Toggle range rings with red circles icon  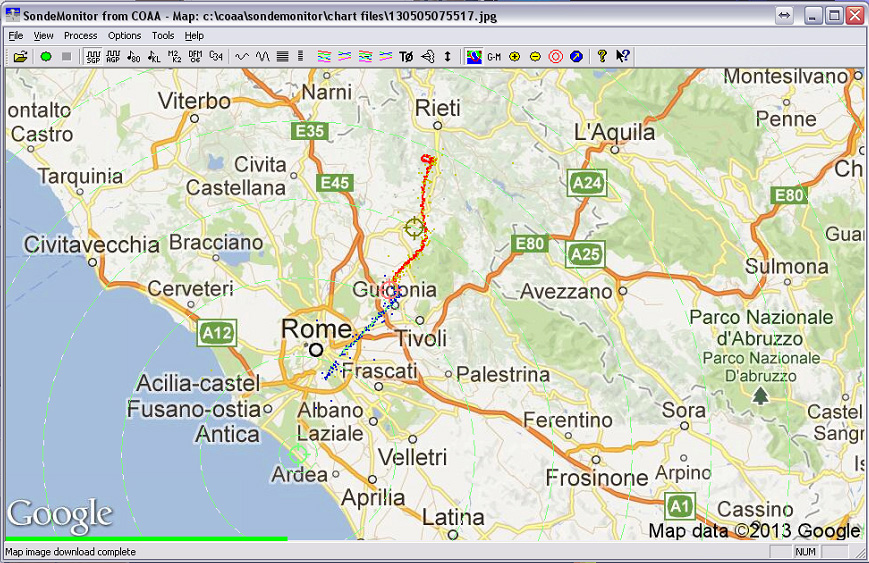[555, 57]
